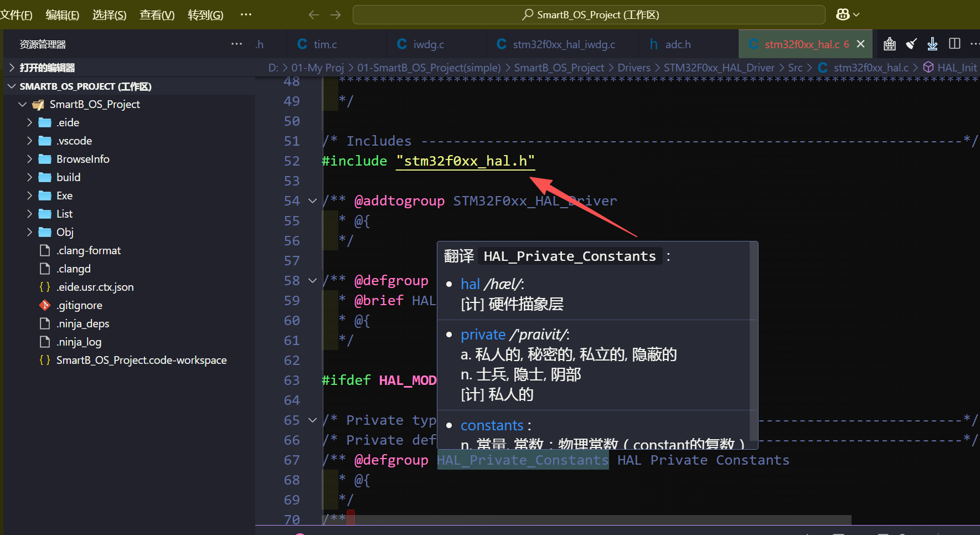Image resolution: width=980 pixels, height=535 pixels.
Task: Open the Copilot chat icon
Action: click(843, 14)
